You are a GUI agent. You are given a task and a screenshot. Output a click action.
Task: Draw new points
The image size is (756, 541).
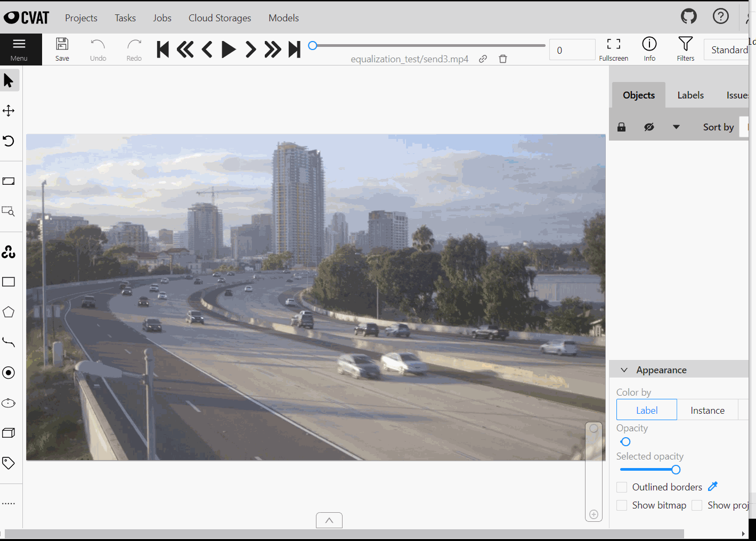point(9,373)
